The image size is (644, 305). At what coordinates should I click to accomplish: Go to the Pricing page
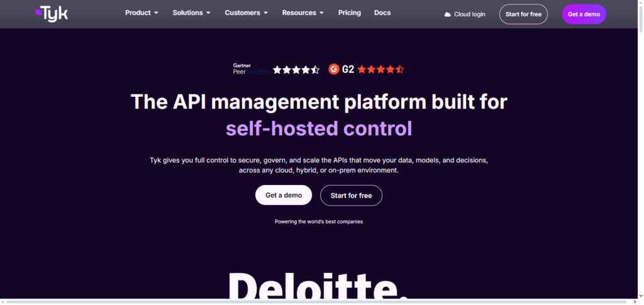point(349,13)
